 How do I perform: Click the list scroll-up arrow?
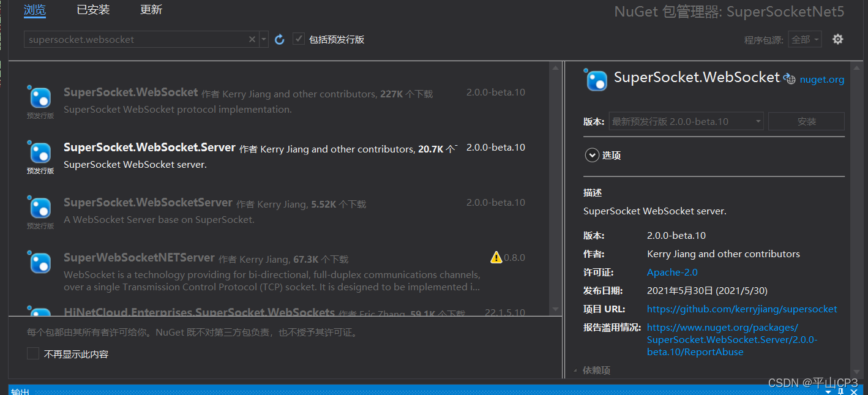point(555,67)
